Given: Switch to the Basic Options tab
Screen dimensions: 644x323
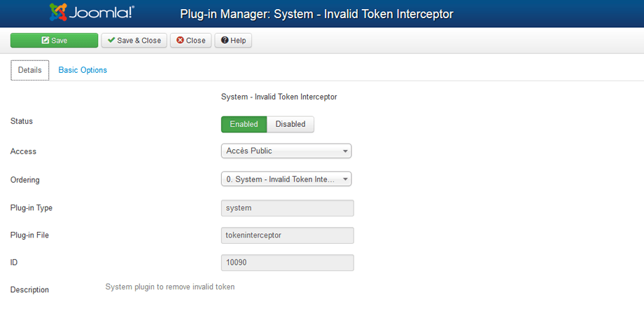Looking at the screenshot, I should coord(83,70).
